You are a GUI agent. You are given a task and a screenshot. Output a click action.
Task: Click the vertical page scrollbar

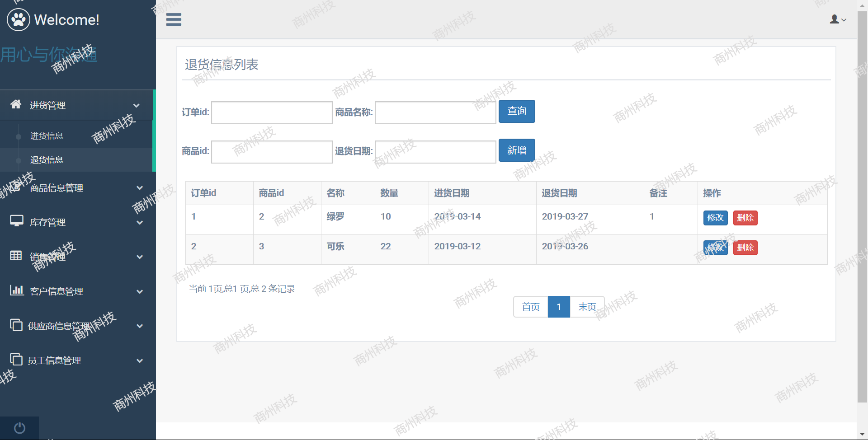(862, 206)
